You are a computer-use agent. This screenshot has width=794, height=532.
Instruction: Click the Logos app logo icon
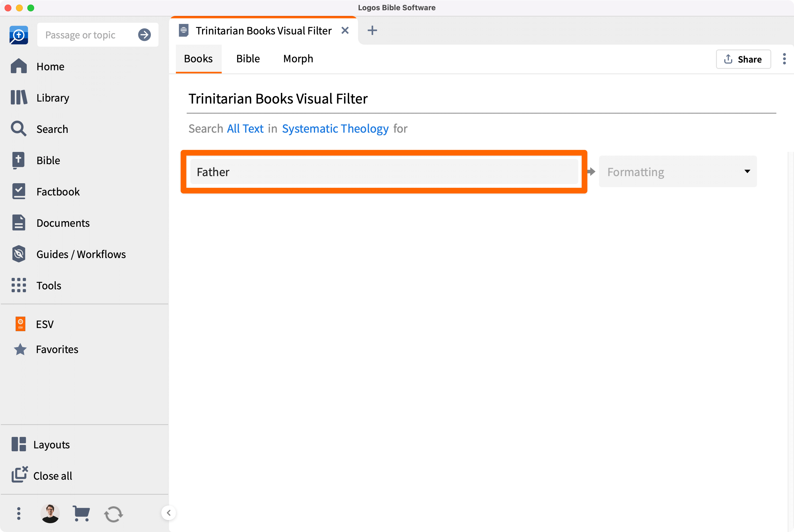tap(19, 35)
